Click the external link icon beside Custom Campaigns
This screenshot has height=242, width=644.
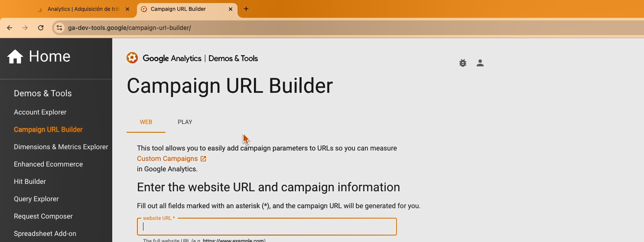coord(203,159)
